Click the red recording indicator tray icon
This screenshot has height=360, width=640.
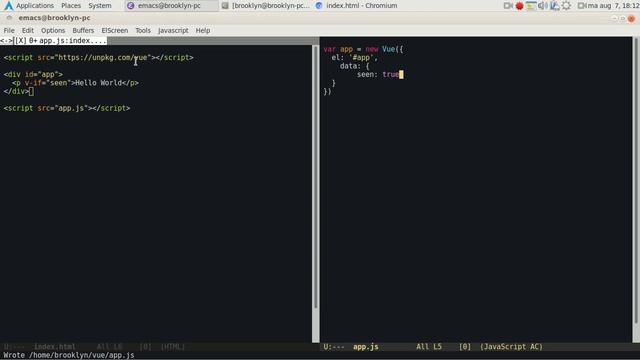pyautogui.click(x=519, y=6)
